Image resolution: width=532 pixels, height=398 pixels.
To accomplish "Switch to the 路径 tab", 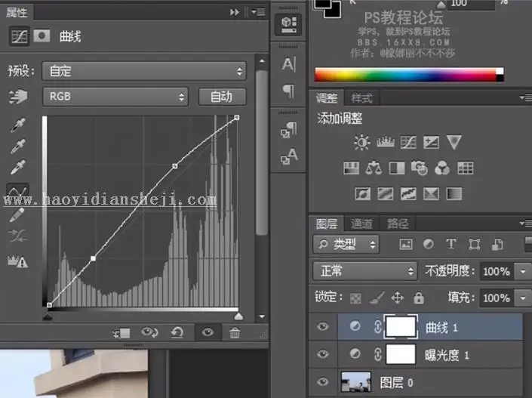I will pos(398,224).
